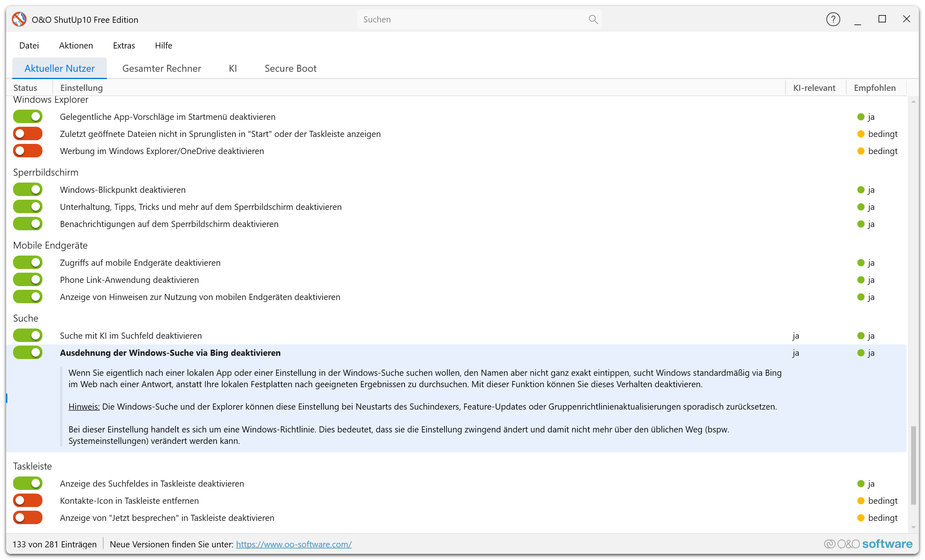
Task: Switch to the KI tab
Action: 233,68
